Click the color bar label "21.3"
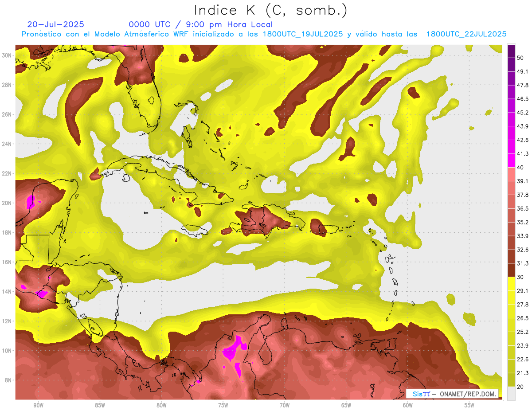532x411 pixels. [523, 373]
